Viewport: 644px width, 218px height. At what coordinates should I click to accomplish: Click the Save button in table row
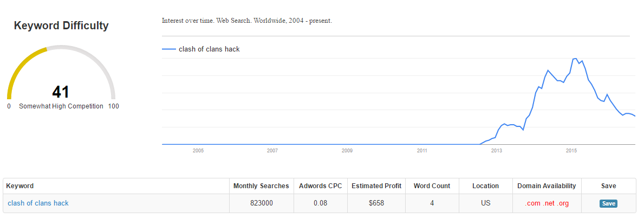pos(608,203)
